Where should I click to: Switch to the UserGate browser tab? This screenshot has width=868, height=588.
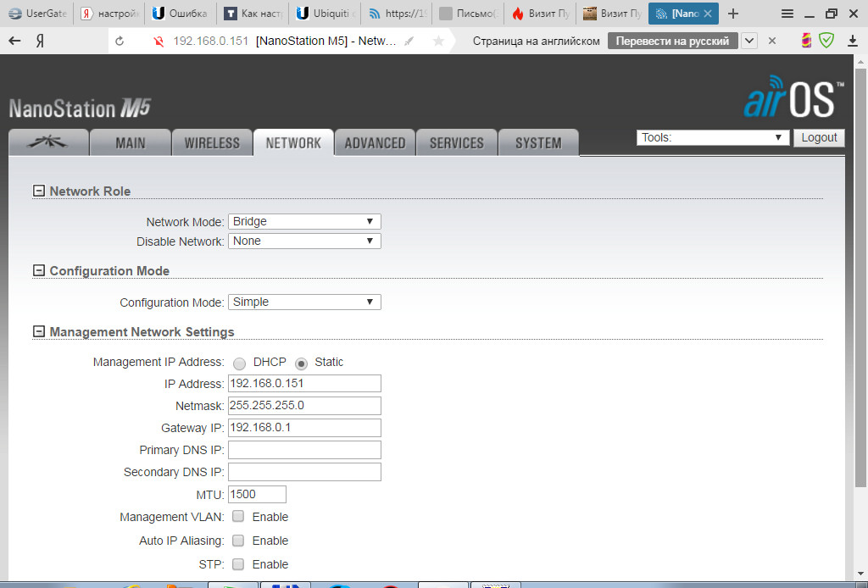pos(37,14)
